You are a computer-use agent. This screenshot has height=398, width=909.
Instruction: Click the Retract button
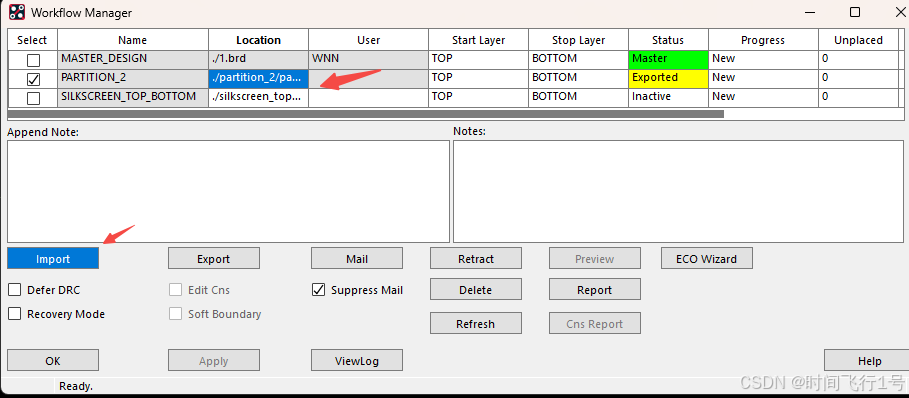(x=475, y=258)
